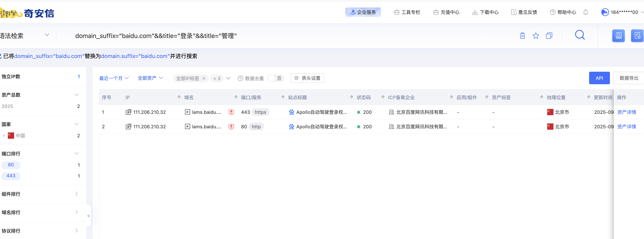Open the notification bell
The image size is (644, 239).
point(586,12)
